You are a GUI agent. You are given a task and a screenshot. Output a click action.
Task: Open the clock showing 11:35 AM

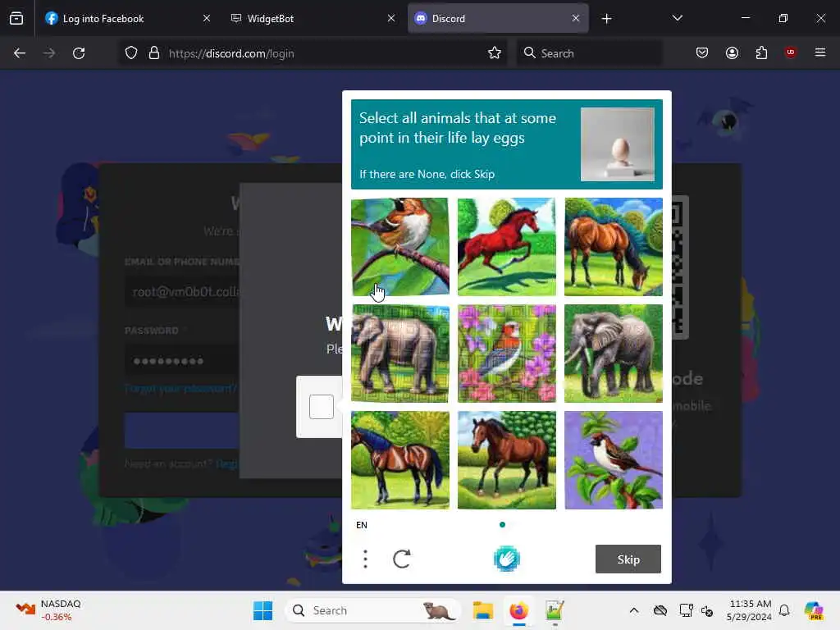click(750, 610)
